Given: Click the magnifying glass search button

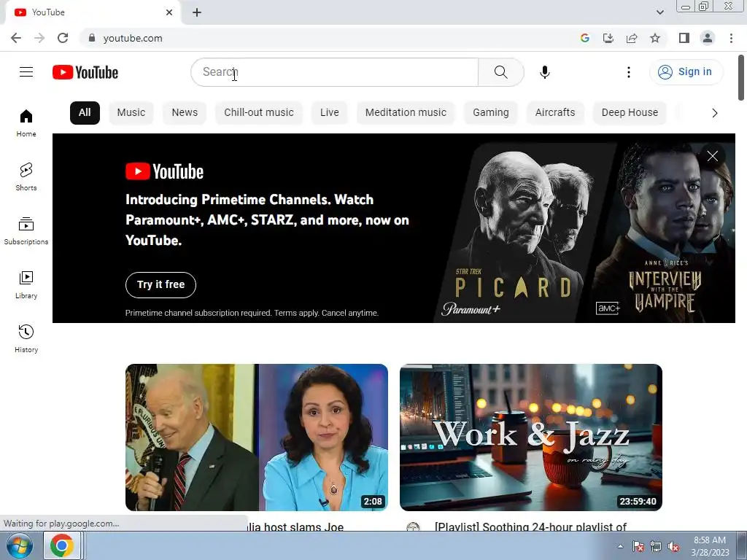Looking at the screenshot, I should 500,72.
